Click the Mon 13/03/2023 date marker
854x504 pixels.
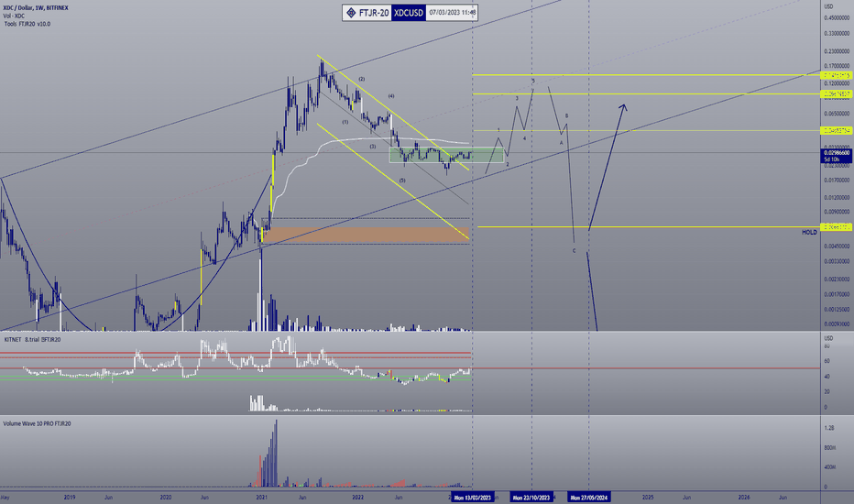point(473,497)
